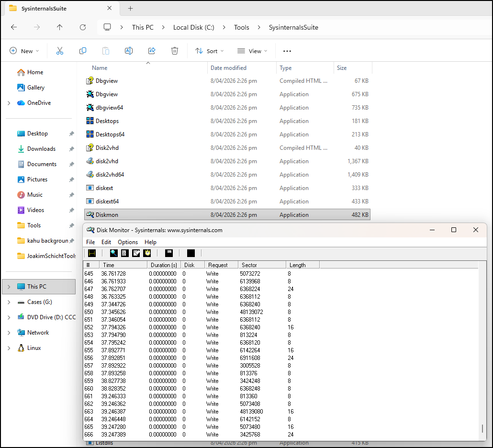Refresh the Explorer folder view
Viewport: 493px width, 448px height.
coord(83,27)
